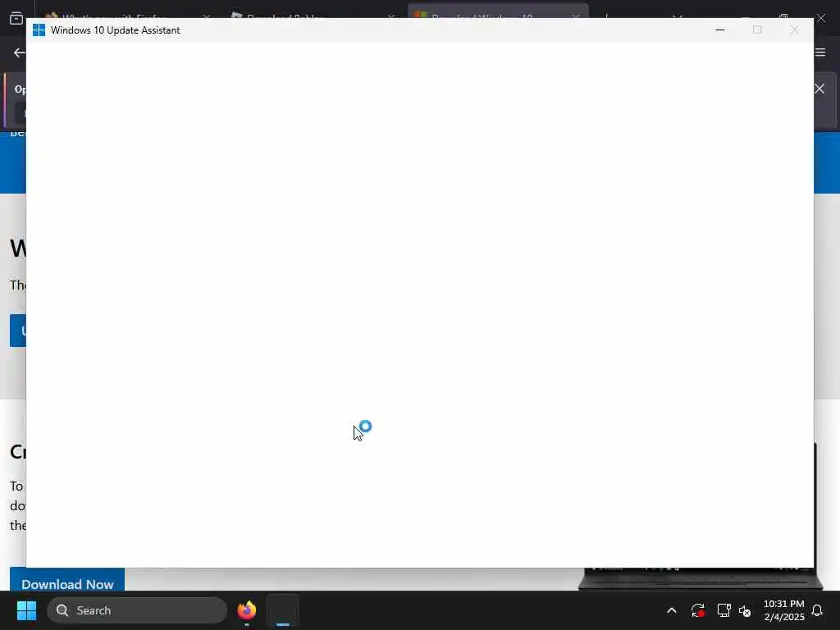Close the Windows 10 Update Assistant window

(794, 30)
